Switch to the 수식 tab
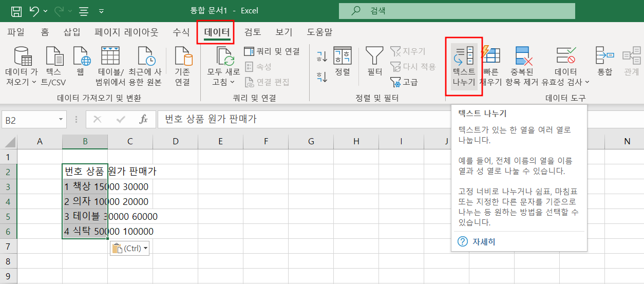Screen dimensions: 644x284 click(181, 32)
